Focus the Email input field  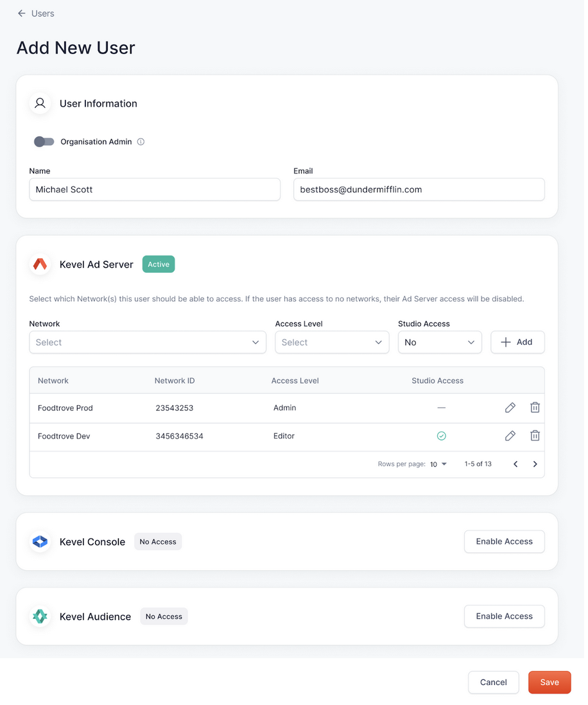tap(419, 189)
